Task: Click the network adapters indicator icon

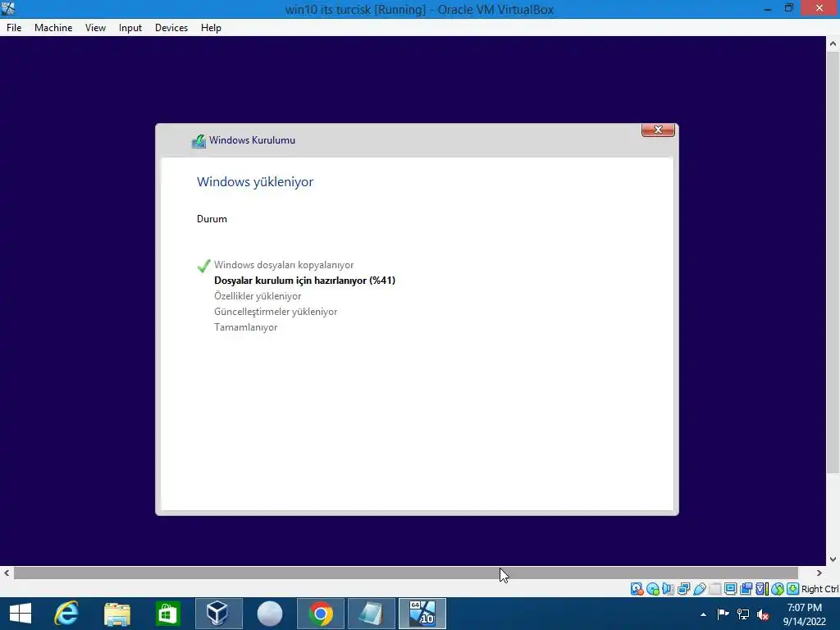Action: [683, 589]
